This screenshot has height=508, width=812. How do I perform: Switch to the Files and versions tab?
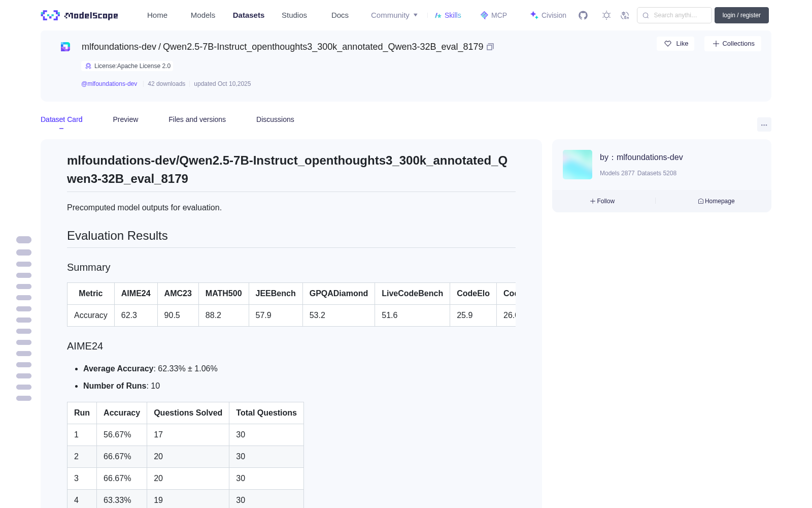(197, 119)
